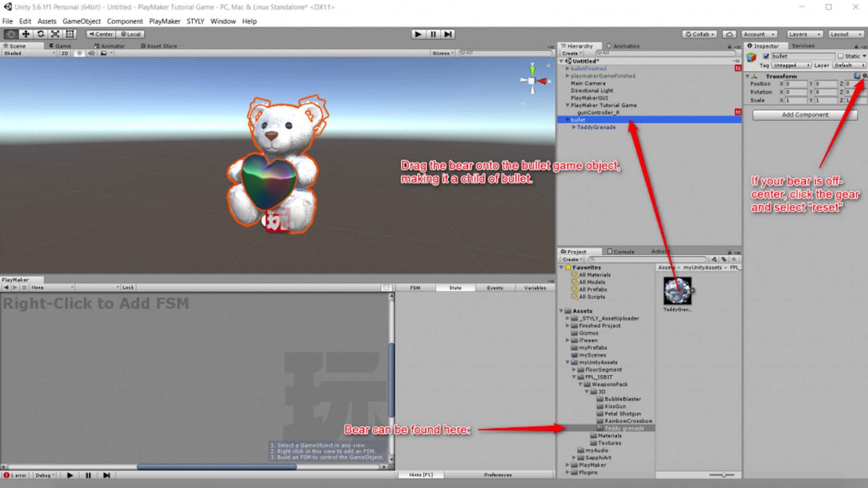Select the Rect tool
This screenshot has height=488, width=868.
70,34
